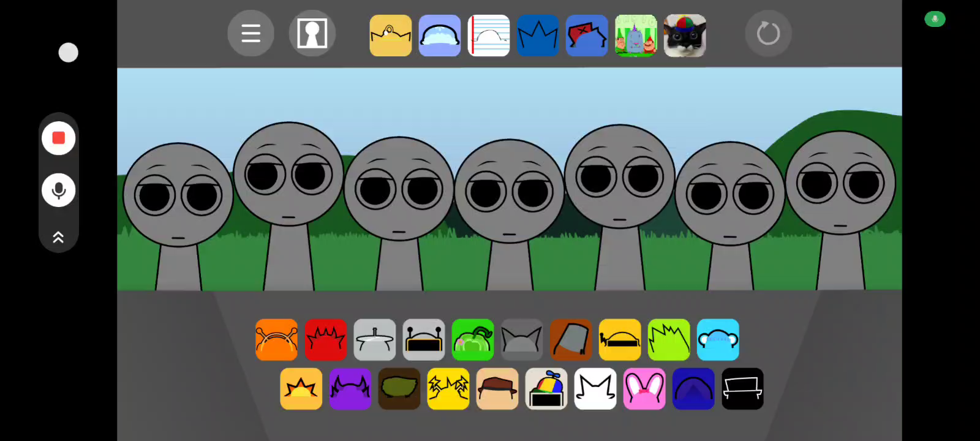Image resolution: width=980 pixels, height=441 pixels.
Task: Choose the cat with beanie bonus thumbnail
Action: (684, 36)
